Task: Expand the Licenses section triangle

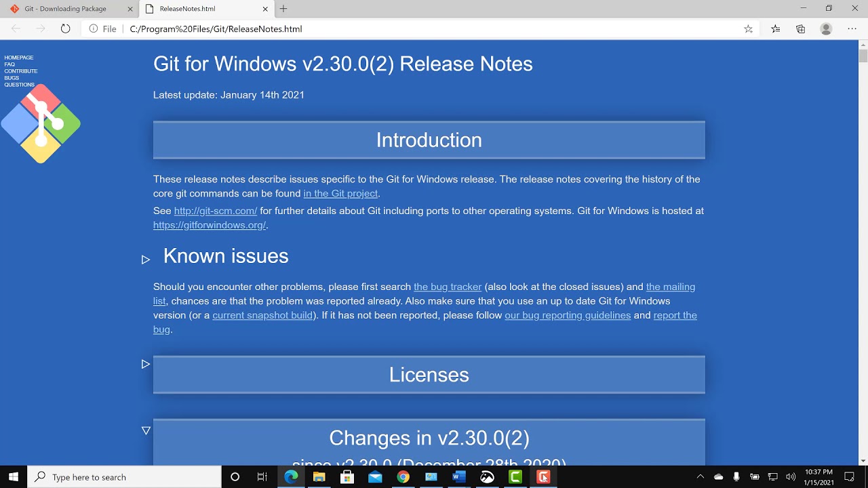Action: [146, 364]
